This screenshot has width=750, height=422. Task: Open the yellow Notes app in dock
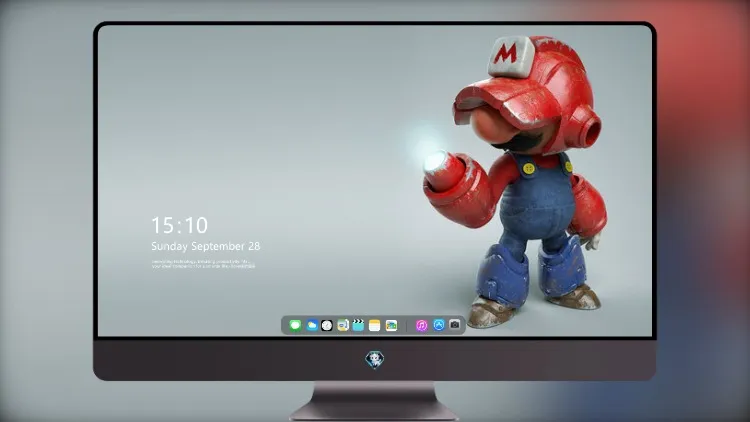click(375, 325)
